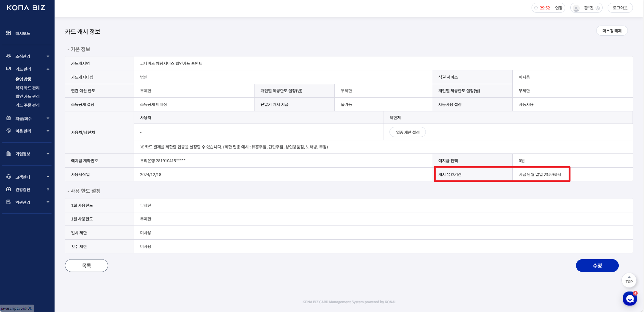Screen dimensions: 644x312
Task: Open the 복지 카드 관리 submenu item
Action: pos(28,88)
